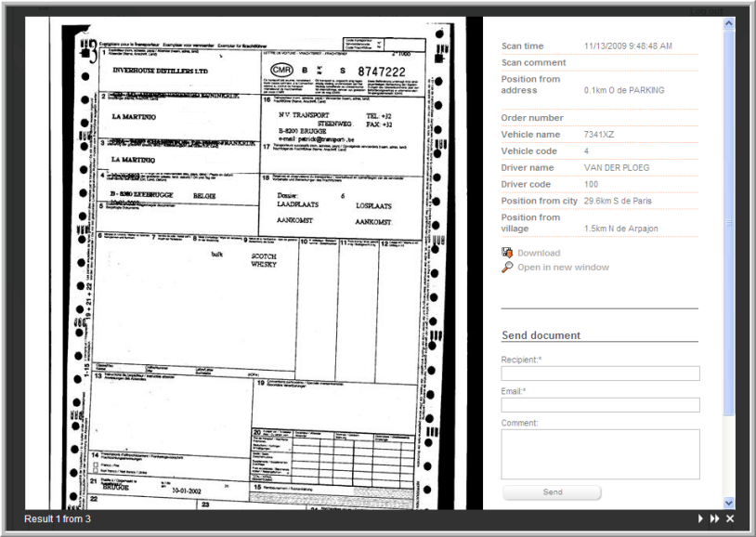Viewport: 756px width, 537px height.
Task: Click the vehicle name value 7341XZ
Action: tap(599, 135)
